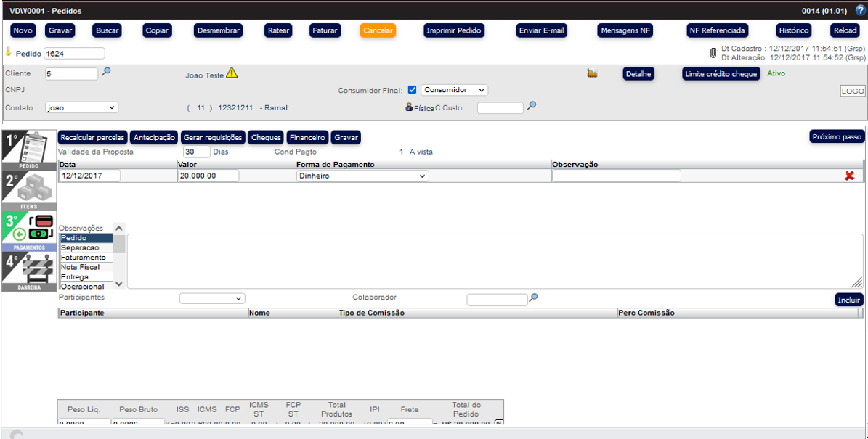Select Faturamento in Observações list
This screenshot has width=868, height=439.
tap(84, 258)
